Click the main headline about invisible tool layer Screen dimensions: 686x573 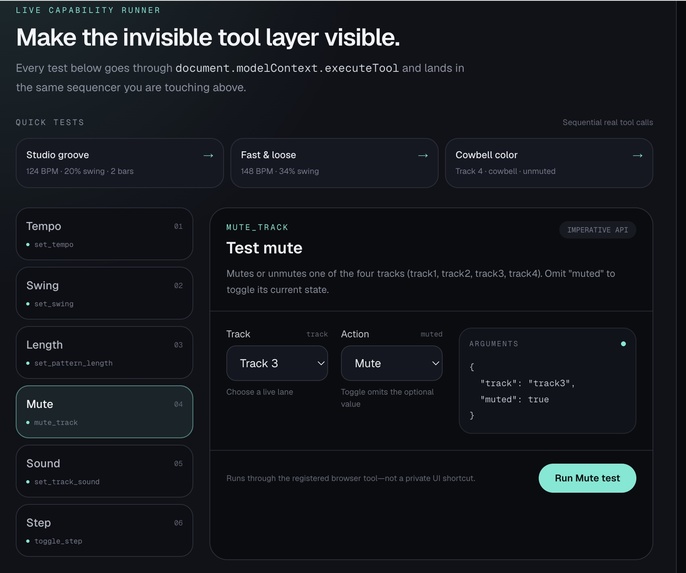pos(208,37)
